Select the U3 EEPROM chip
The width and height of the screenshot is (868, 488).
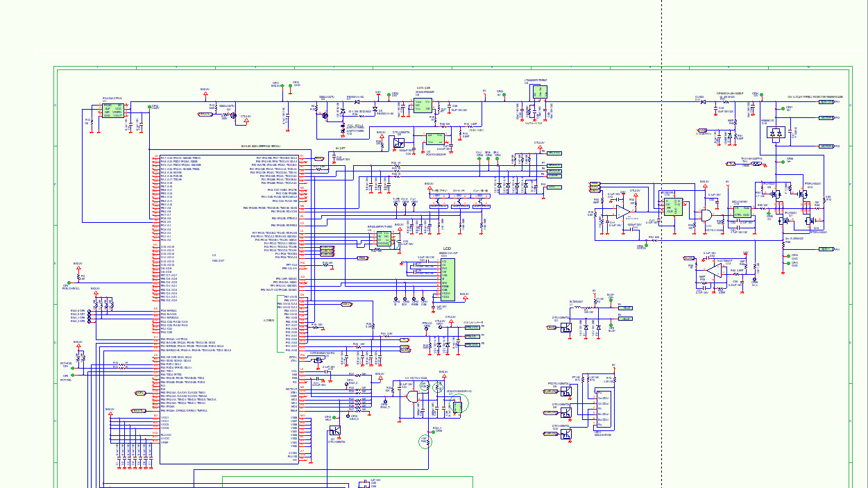384,238
